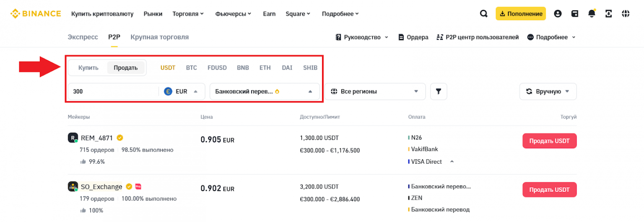Open the Все регионы dropdown
The width and height of the screenshot is (644, 222).
pyautogui.click(x=375, y=91)
